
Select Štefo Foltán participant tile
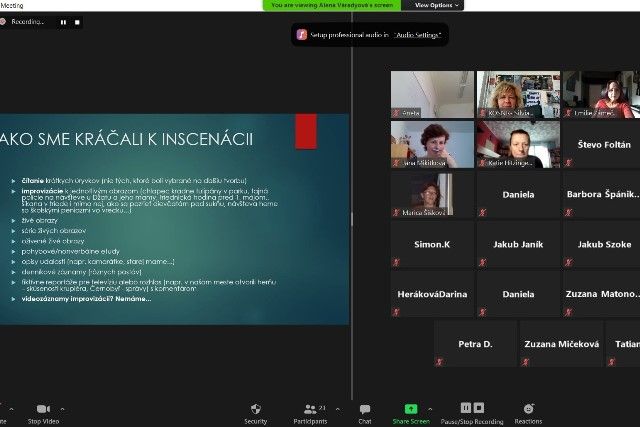pos(602,145)
